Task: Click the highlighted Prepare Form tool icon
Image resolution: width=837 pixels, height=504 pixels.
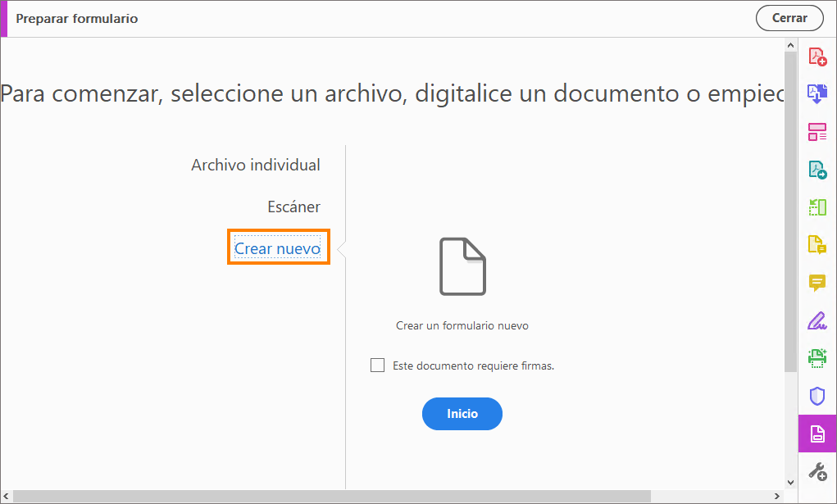Action: click(817, 434)
